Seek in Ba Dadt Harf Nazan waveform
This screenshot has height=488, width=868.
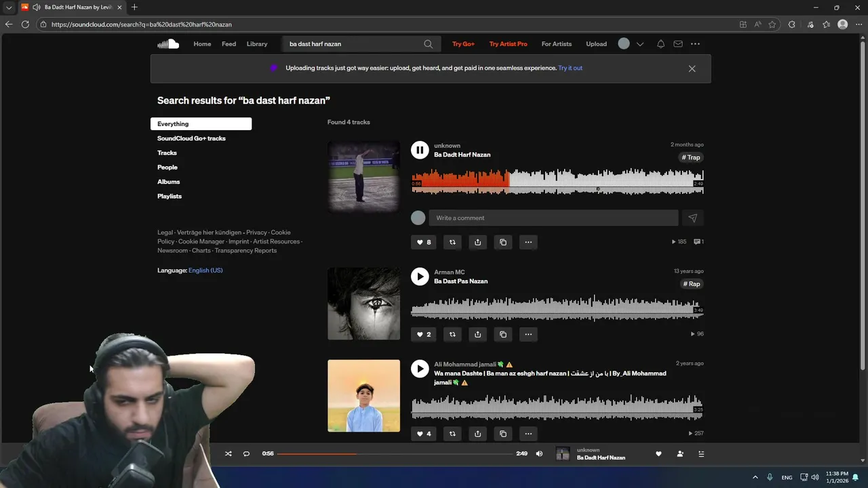tap(557, 182)
